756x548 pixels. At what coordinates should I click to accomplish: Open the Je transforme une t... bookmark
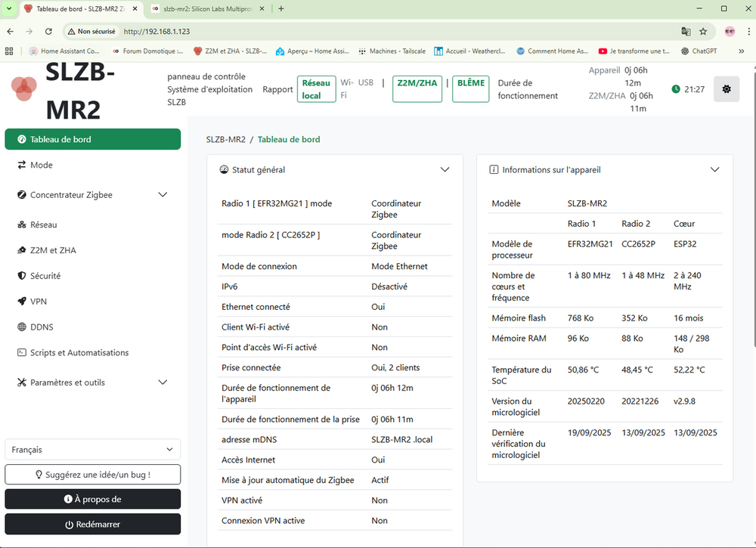click(x=634, y=51)
